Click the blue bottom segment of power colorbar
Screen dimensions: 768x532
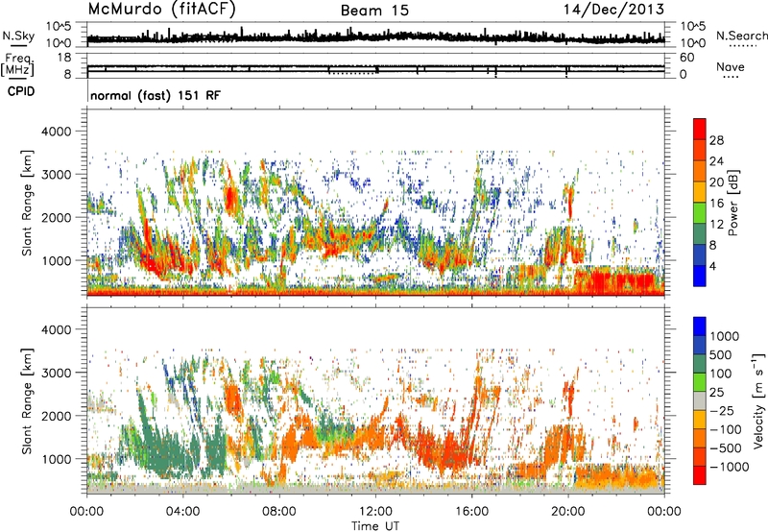[x=700, y=276]
